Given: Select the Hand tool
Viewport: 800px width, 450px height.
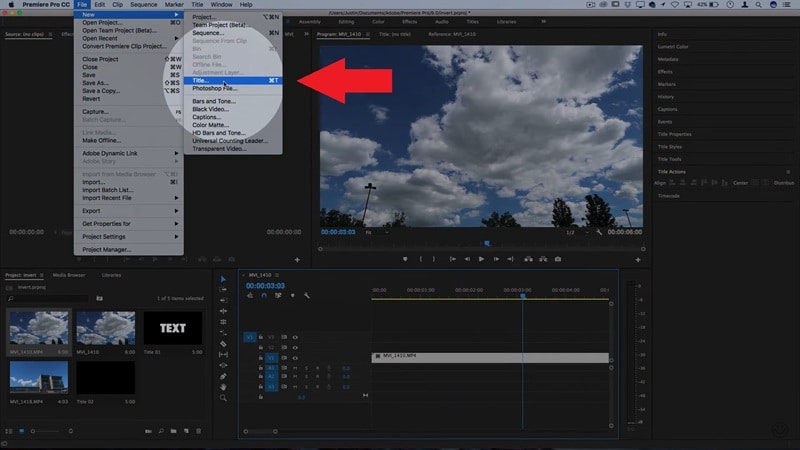Looking at the screenshot, I should pyautogui.click(x=223, y=386).
